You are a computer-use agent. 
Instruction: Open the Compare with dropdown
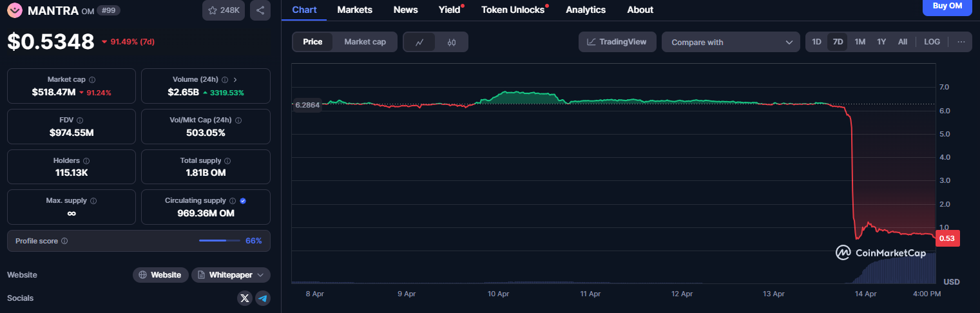tap(731, 42)
